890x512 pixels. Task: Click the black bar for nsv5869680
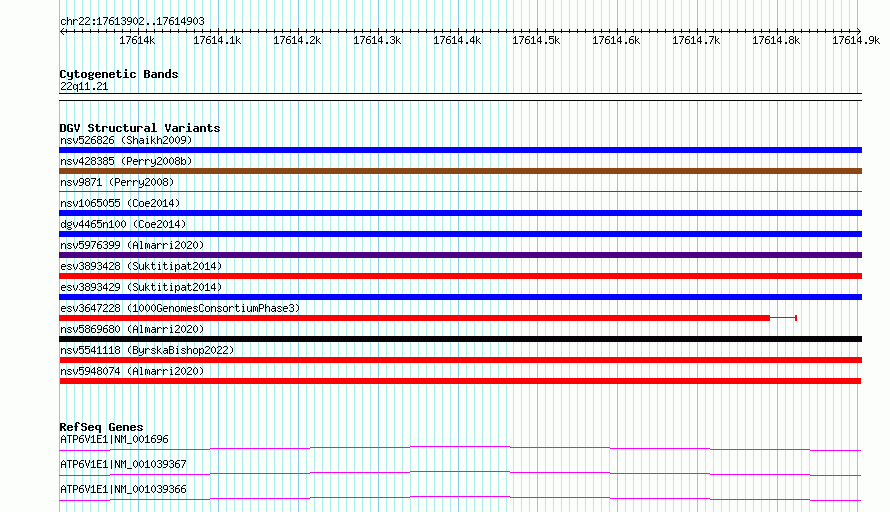click(x=460, y=339)
